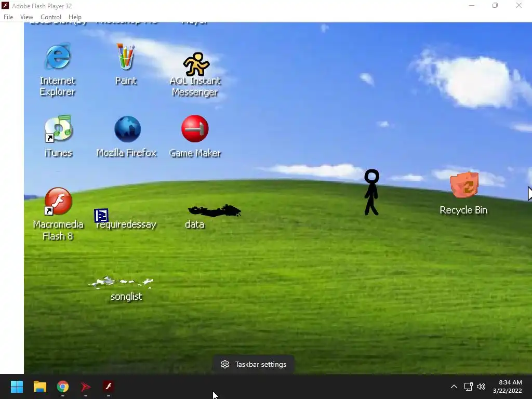Select the iTunes desktop shortcut
The width and height of the screenshot is (532, 399).
tap(58, 128)
